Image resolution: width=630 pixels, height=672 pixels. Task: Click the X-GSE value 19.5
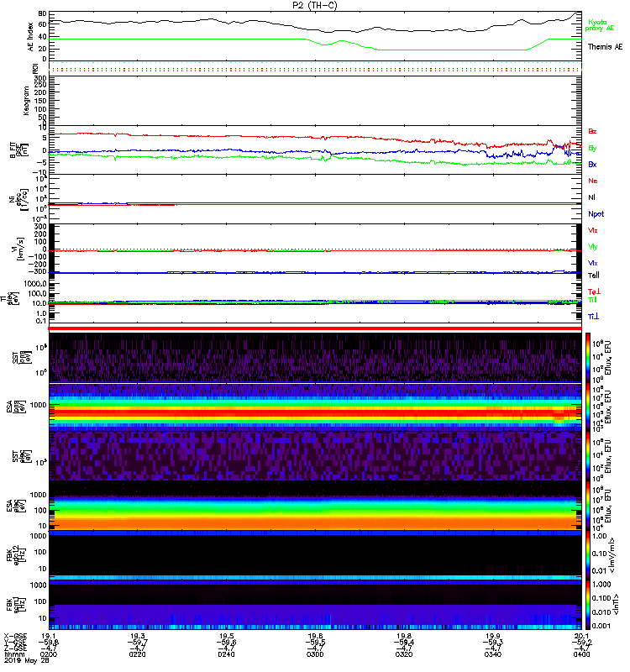[226, 637]
